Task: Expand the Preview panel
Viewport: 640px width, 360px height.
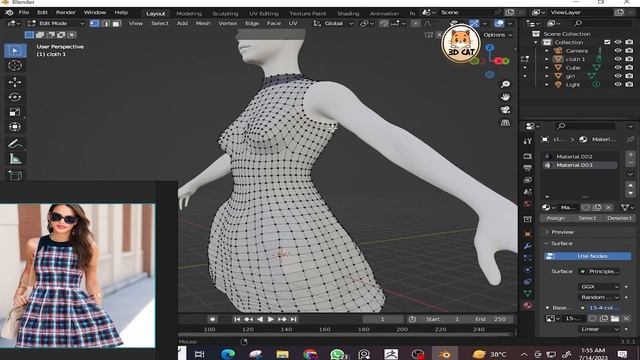Action: (562, 232)
